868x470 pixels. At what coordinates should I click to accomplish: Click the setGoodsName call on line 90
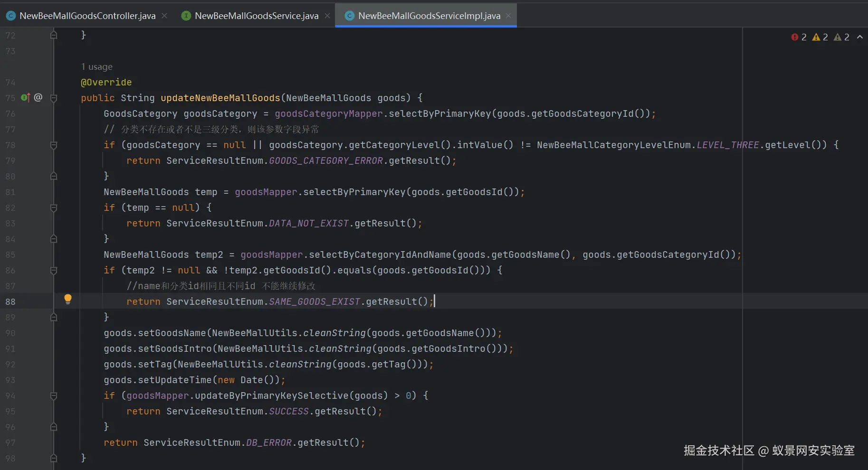pos(172,333)
